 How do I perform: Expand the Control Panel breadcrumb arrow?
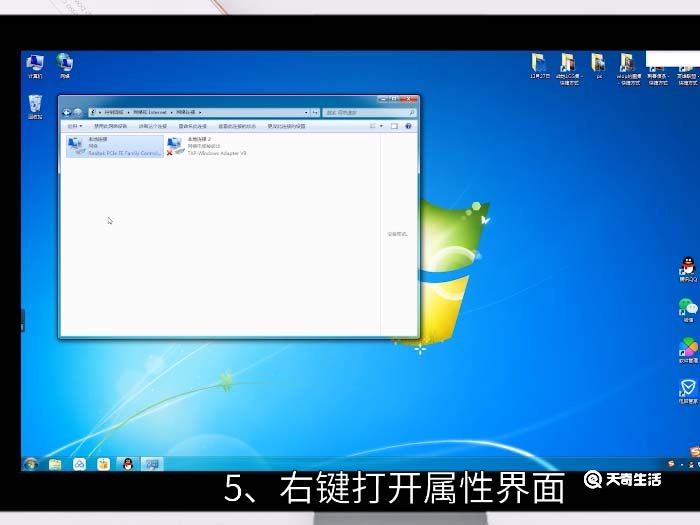tap(128, 112)
